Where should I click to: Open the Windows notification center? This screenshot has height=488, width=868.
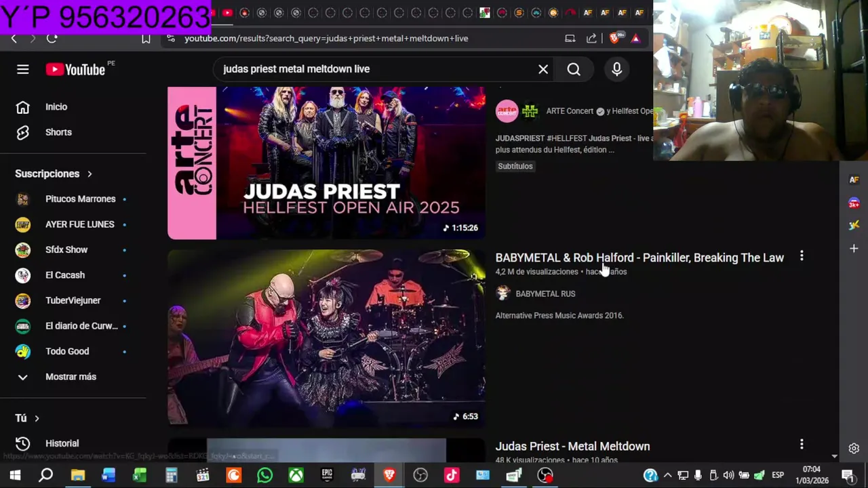848,475
